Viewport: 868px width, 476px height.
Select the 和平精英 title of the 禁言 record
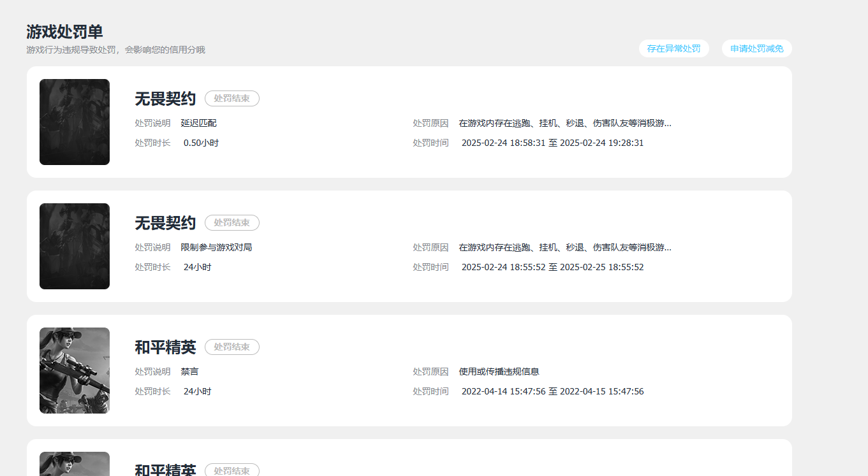click(165, 347)
